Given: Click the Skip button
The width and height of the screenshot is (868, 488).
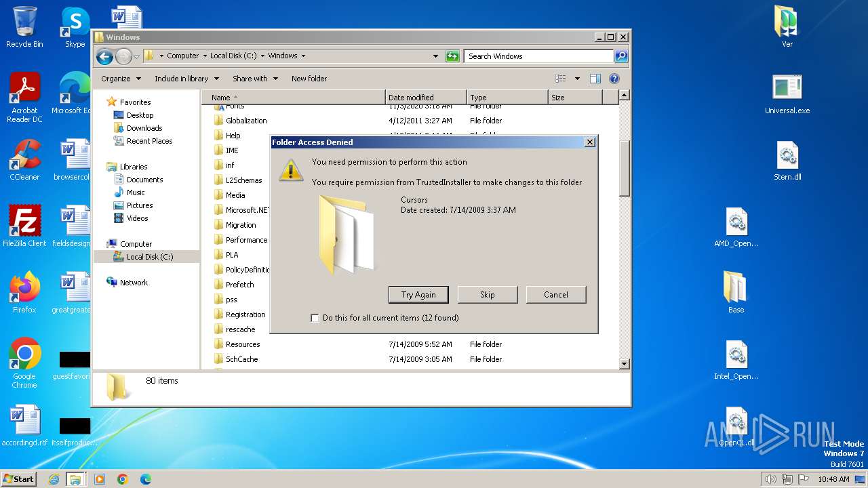Looking at the screenshot, I should (488, 294).
